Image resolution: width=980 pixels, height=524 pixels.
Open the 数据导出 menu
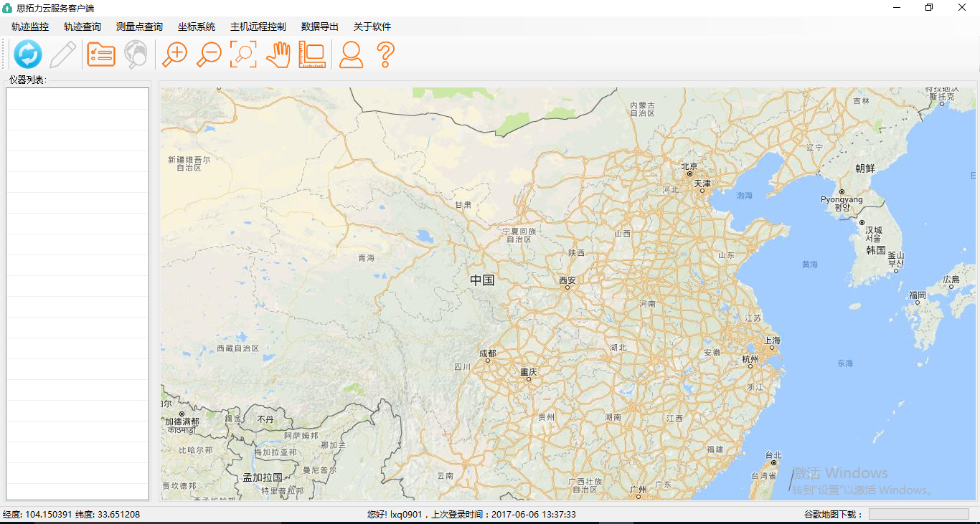pos(320,27)
